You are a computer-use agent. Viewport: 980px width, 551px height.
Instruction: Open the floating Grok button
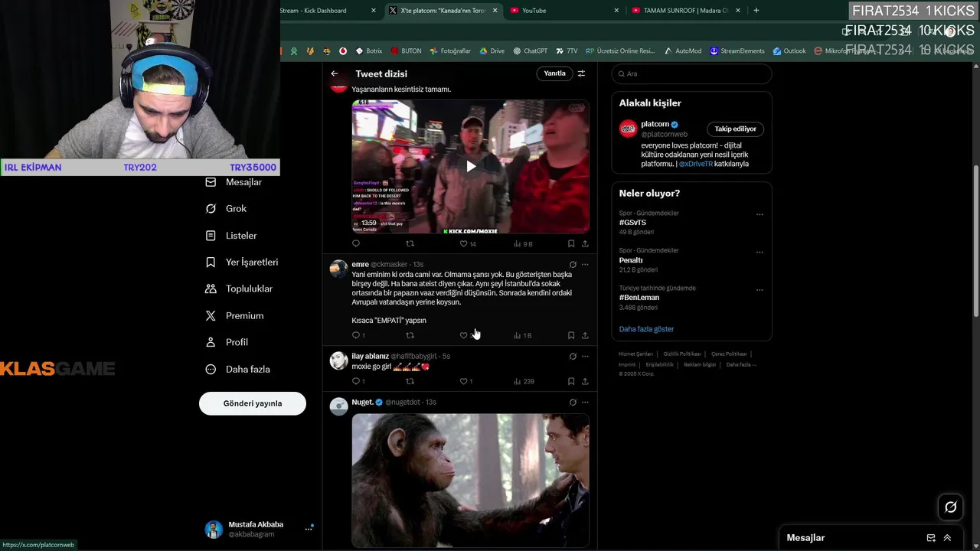[951, 507]
